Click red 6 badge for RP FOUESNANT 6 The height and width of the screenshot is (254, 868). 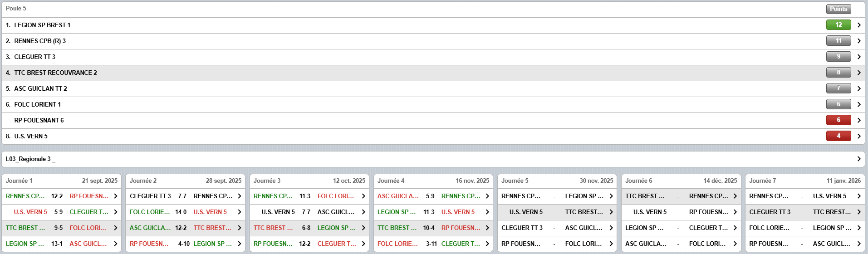click(x=838, y=120)
